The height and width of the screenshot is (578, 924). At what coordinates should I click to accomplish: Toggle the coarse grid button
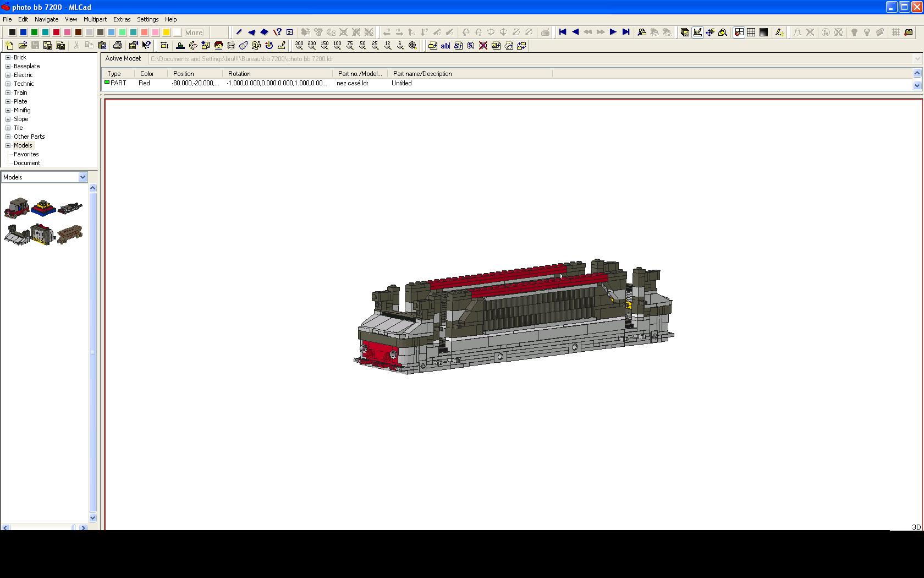(751, 32)
